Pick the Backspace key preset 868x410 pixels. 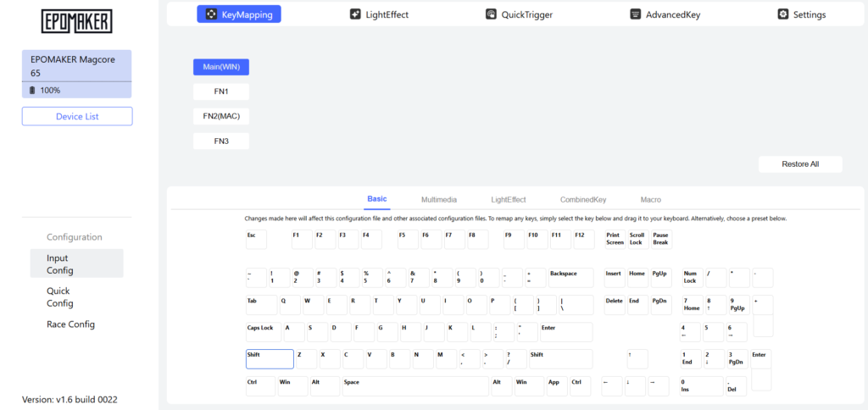pos(570,279)
